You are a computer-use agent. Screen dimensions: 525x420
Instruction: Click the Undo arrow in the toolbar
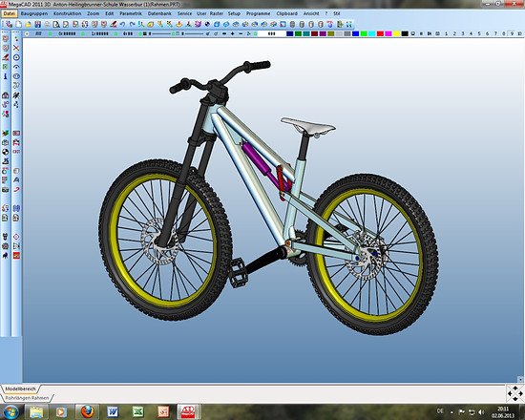pos(122,24)
